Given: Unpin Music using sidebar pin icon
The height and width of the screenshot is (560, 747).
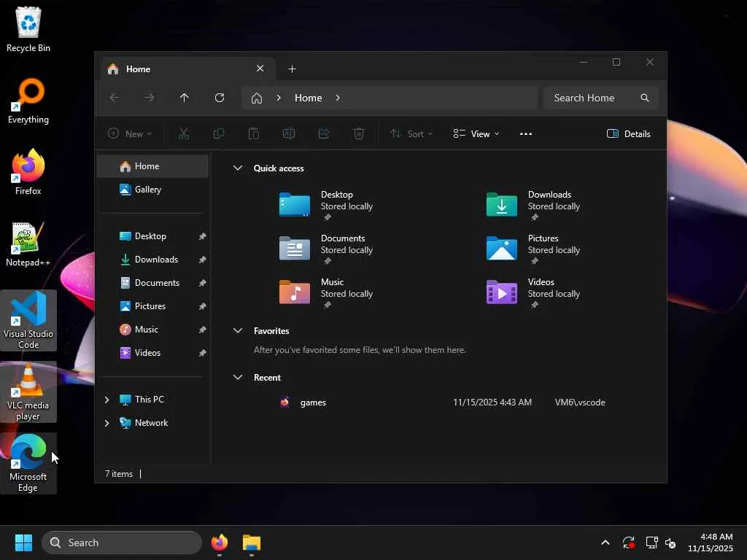Looking at the screenshot, I should [202, 330].
